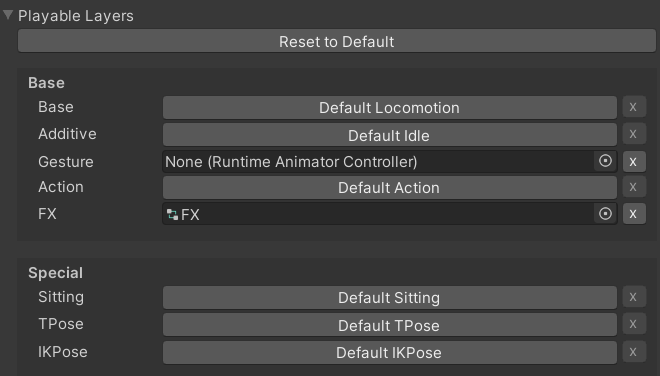Screen dimensions: 660x376
Task: Click X next to Default Locomotion
Action: (x=634, y=107)
